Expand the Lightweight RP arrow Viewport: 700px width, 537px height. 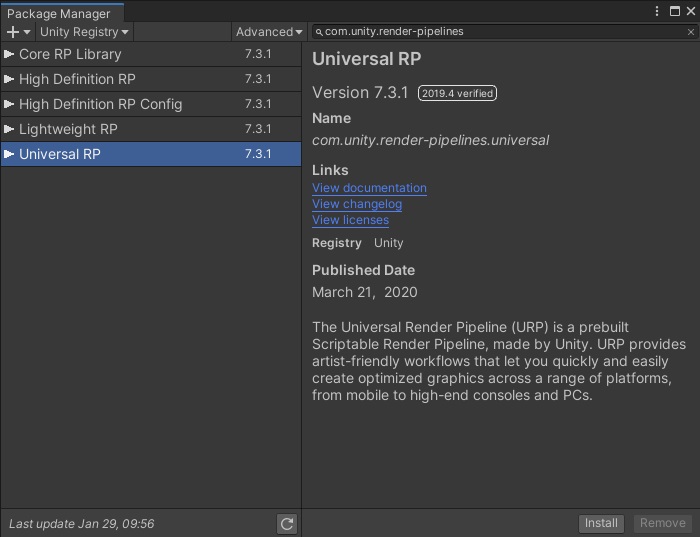click(x=8, y=129)
